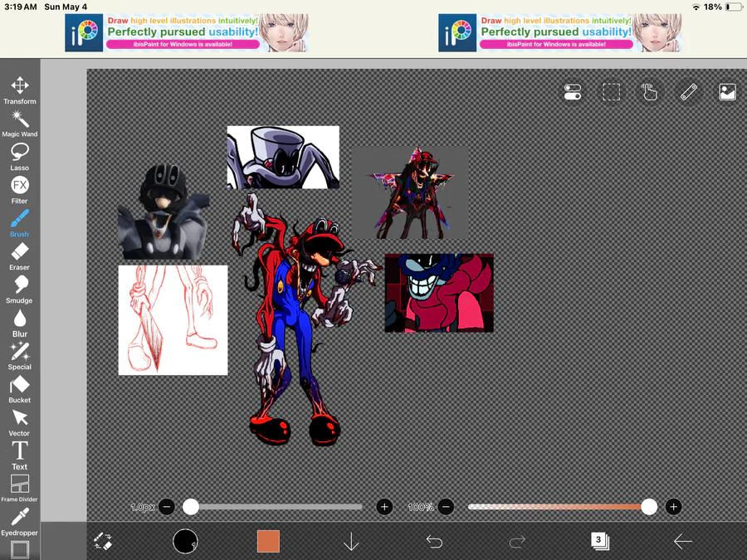Increase opacity with the plus button
Viewport: 747px width, 560px height.
pyautogui.click(x=673, y=507)
